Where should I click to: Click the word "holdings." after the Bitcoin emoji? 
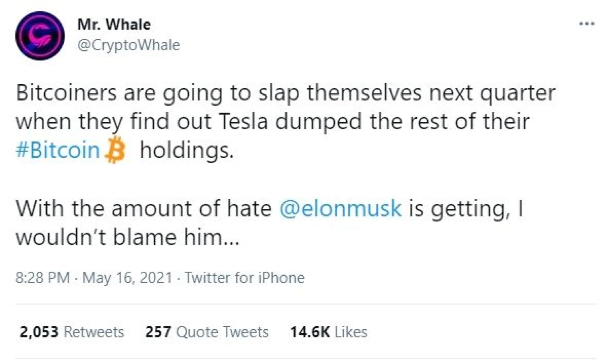pyautogui.click(x=187, y=150)
